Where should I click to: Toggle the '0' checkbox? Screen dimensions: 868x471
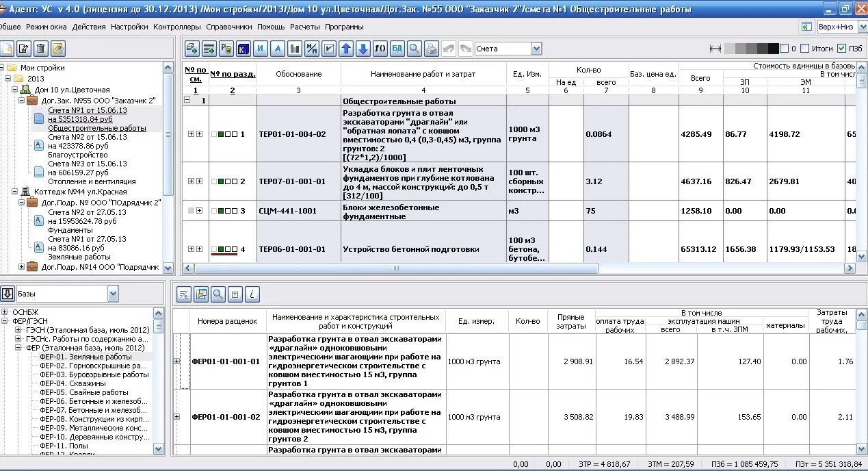tap(785, 49)
